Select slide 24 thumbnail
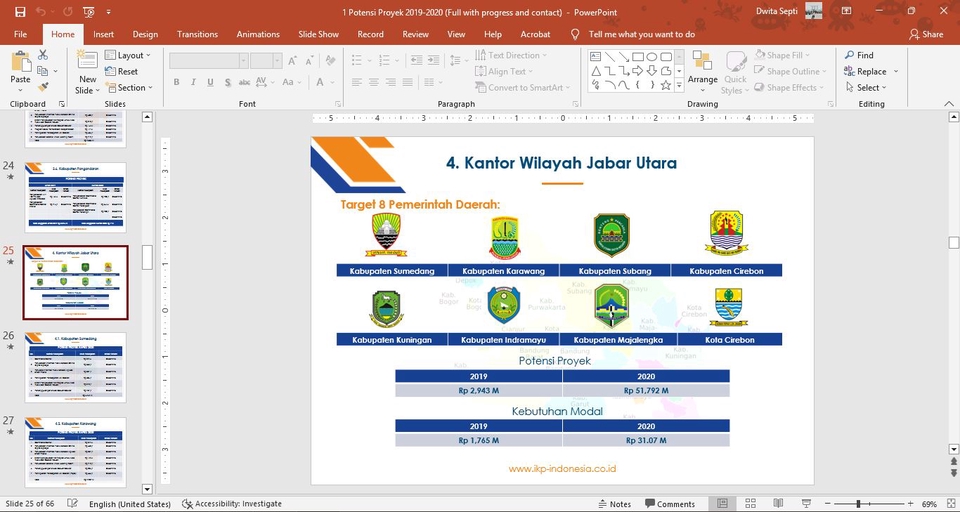Viewport: 960px width, 512px height. coord(75,197)
